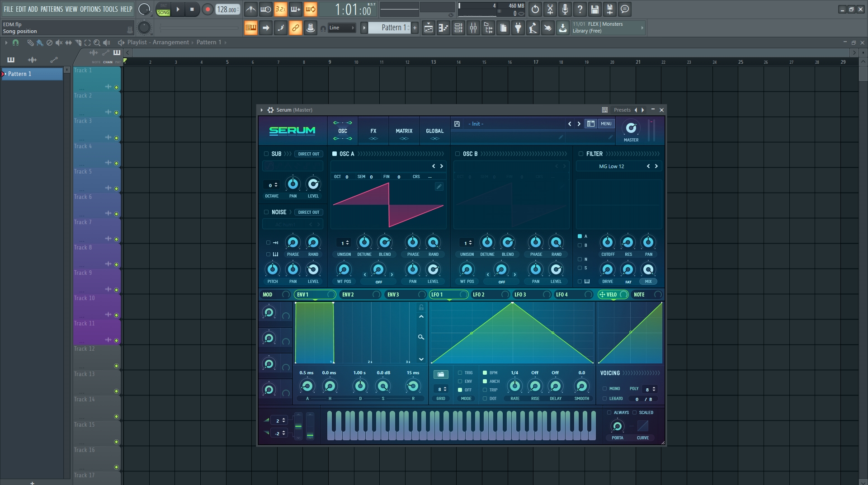868x485 pixels.
Task: Select the playlist magnet snap icon
Action: (x=16, y=42)
